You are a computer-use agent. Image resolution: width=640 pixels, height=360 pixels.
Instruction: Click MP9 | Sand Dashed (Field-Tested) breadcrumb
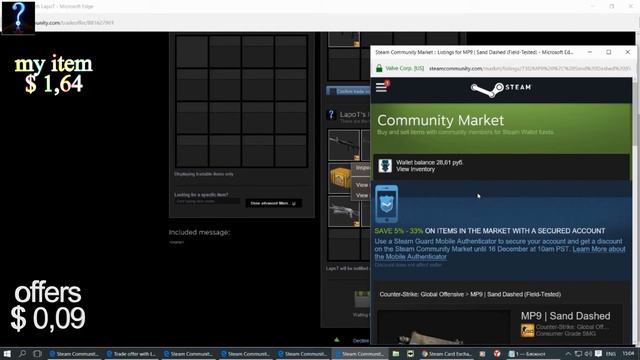tap(516, 294)
